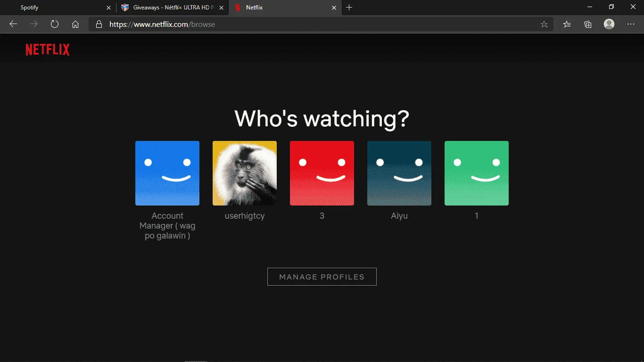Click the 'Who's watching?' heading
The image size is (644, 362).
[x=322, y=118]
